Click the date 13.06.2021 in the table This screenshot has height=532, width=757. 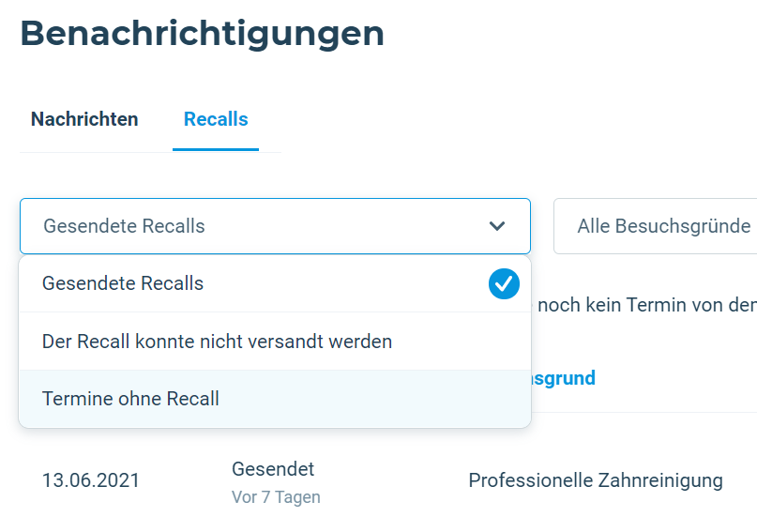91,480
